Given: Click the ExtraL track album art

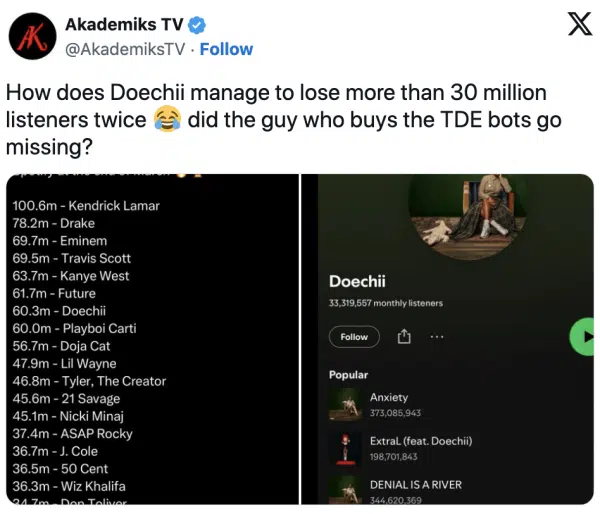Looking at the screenshot, I should [345, 448].
